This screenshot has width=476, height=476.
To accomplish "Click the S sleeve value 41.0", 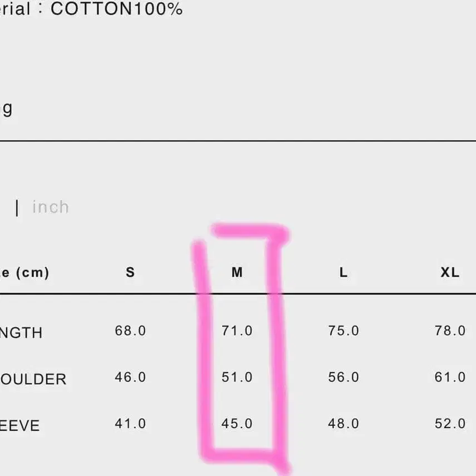I will (x=130, y=424).
